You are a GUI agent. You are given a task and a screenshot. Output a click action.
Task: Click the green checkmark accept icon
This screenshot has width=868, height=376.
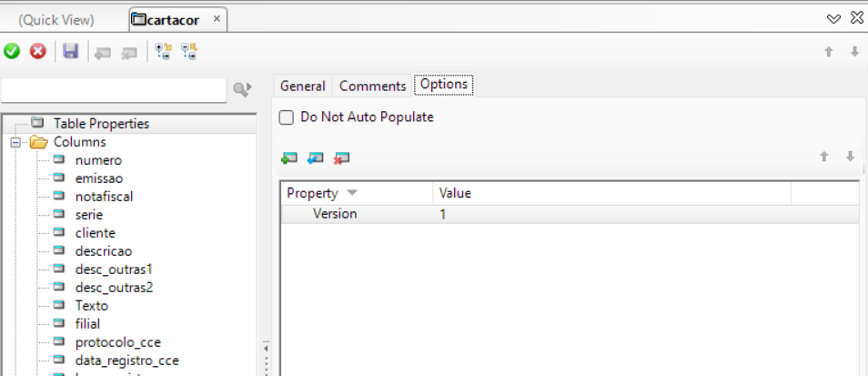12,52
